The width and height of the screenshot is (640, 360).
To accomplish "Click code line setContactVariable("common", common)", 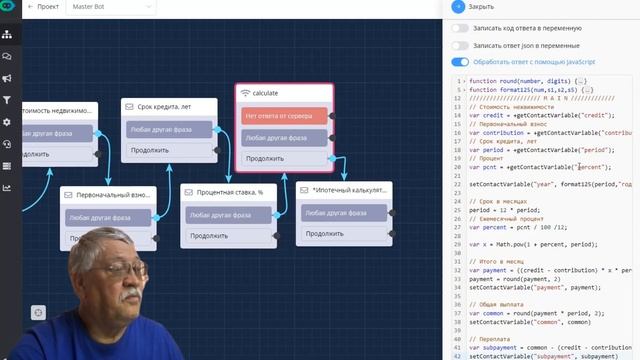I will (x=530, y=322).
